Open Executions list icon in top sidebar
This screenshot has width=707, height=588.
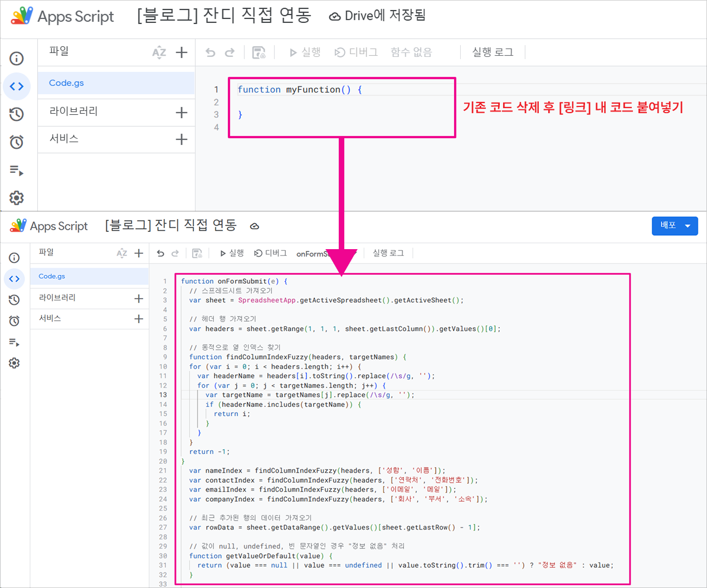[17, 171]
